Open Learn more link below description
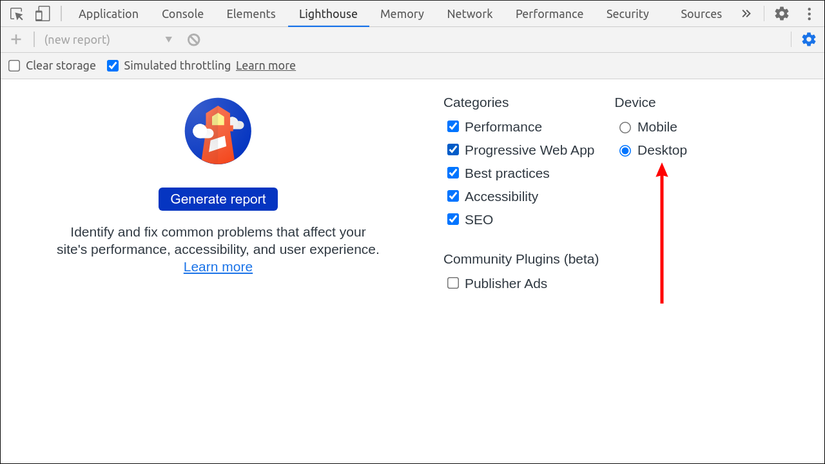This screenshot has width=825, height=464. coord(218,267)
